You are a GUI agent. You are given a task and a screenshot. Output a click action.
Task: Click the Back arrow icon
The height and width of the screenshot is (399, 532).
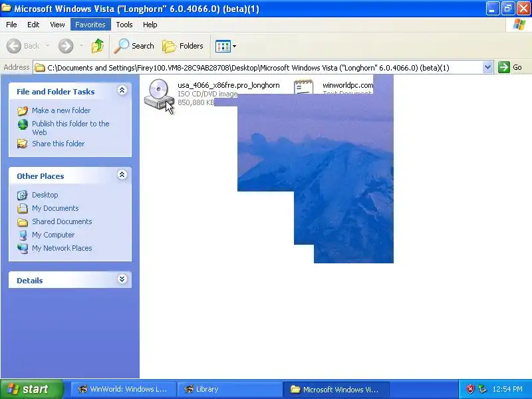pyautogui.click(x=14, y=46)
